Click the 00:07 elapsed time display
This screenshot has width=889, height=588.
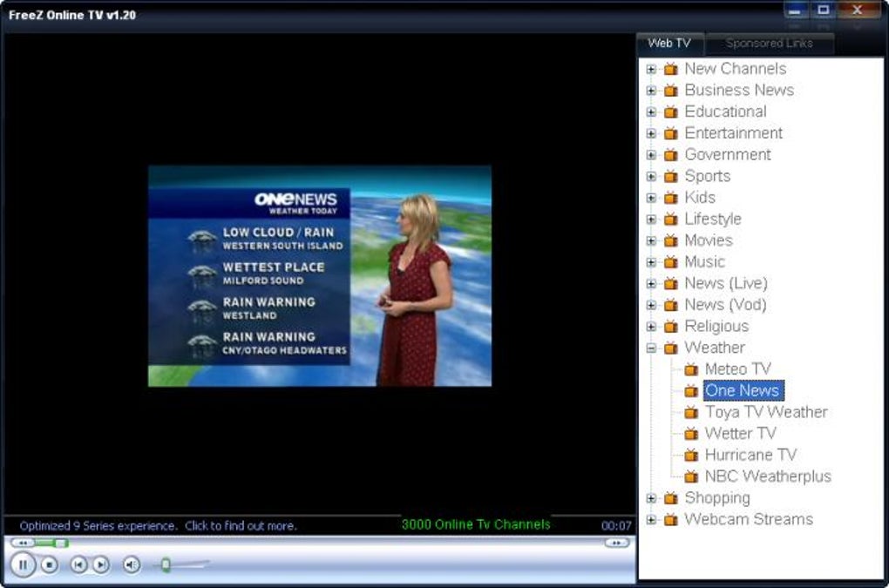coord(616,526)
